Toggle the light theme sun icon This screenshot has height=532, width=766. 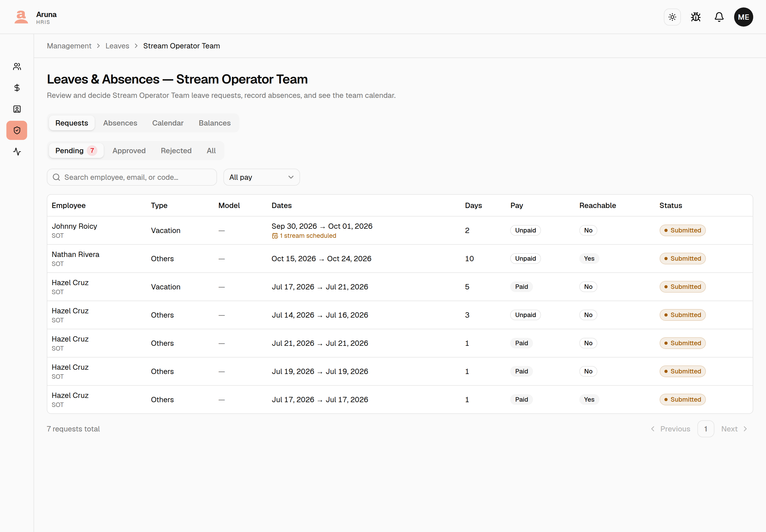click(x=672, y=17)
